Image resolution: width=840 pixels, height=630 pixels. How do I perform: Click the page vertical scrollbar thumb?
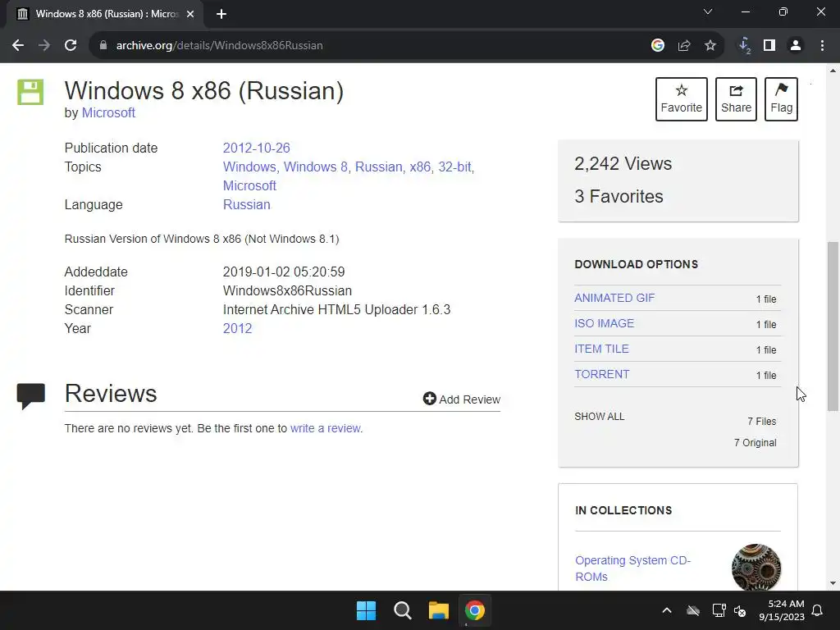pos(833,326)
